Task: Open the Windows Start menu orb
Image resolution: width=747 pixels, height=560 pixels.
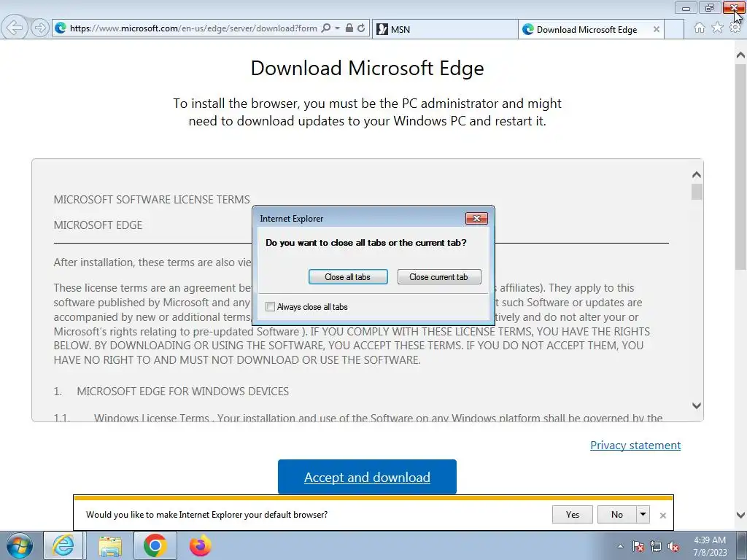Action: click(20, 545)
